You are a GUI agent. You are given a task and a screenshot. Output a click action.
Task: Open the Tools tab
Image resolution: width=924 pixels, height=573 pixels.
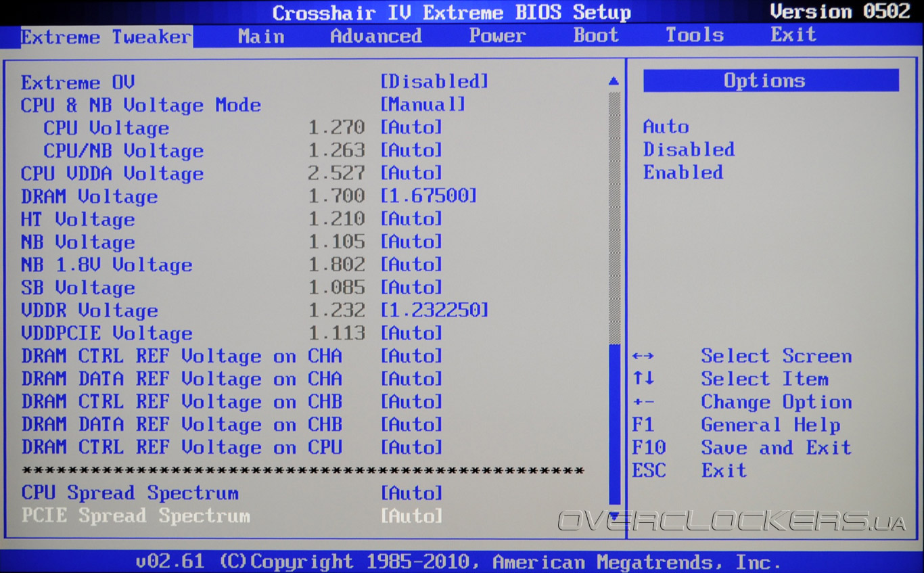695,35
